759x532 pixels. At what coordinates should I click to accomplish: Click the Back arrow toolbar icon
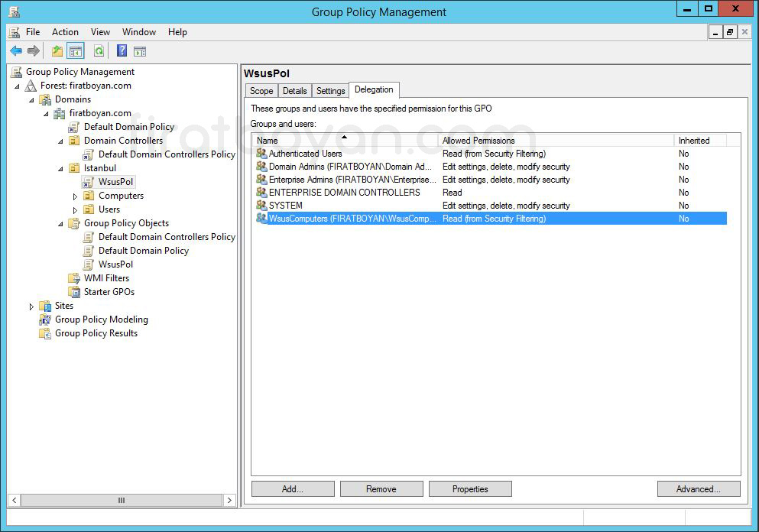pos(16,50)
